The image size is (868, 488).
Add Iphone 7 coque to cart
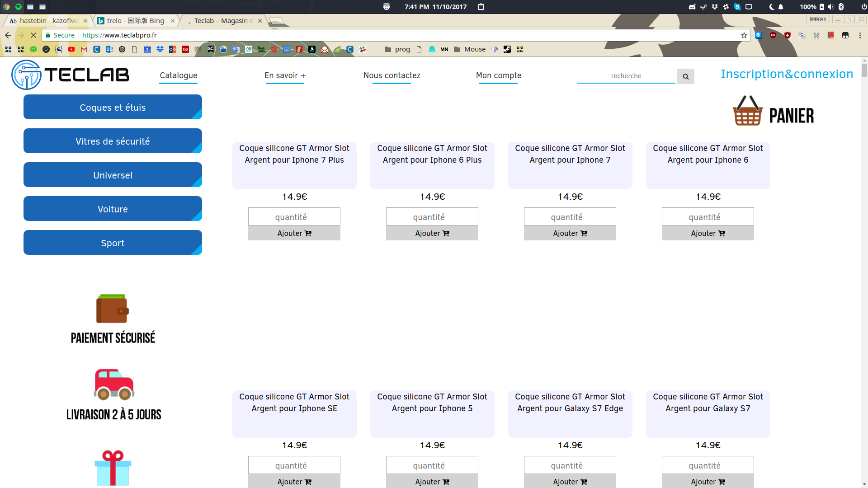coord(570,233)
